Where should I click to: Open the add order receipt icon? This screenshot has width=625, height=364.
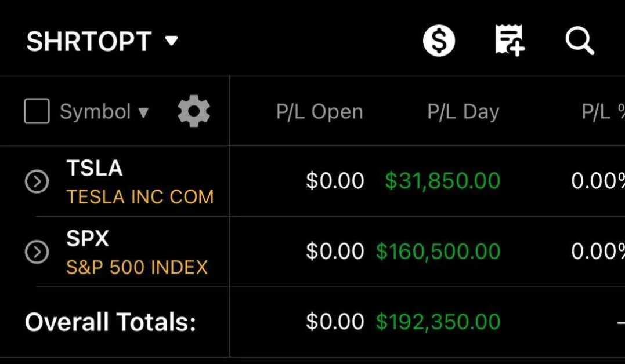tap(510, 42)
